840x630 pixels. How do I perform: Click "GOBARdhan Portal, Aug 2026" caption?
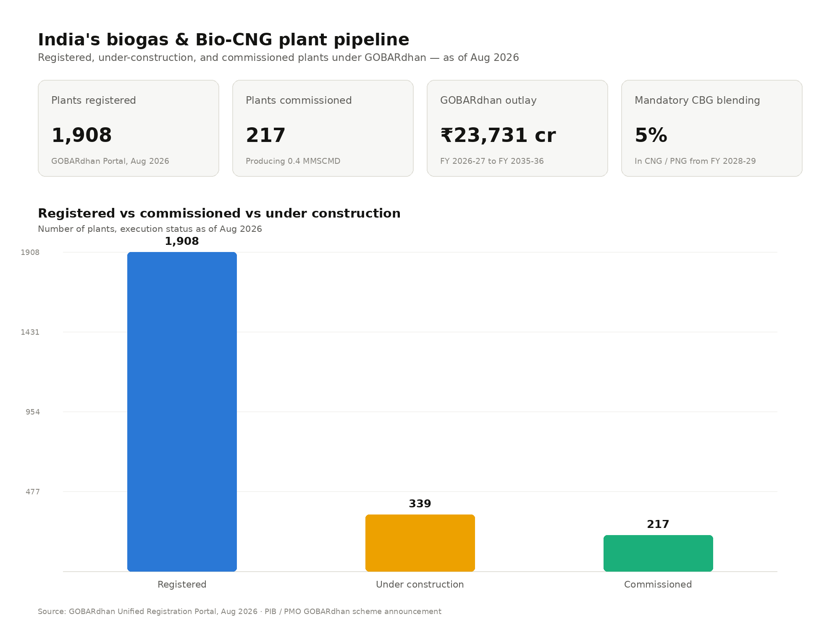click(x=110, y=161)
